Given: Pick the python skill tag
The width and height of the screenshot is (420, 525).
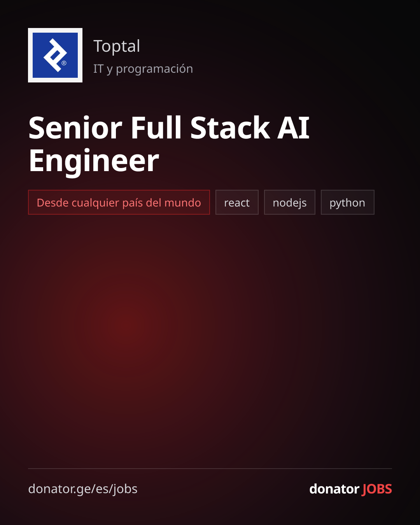Looking at the screenshot, I should 347,202.
